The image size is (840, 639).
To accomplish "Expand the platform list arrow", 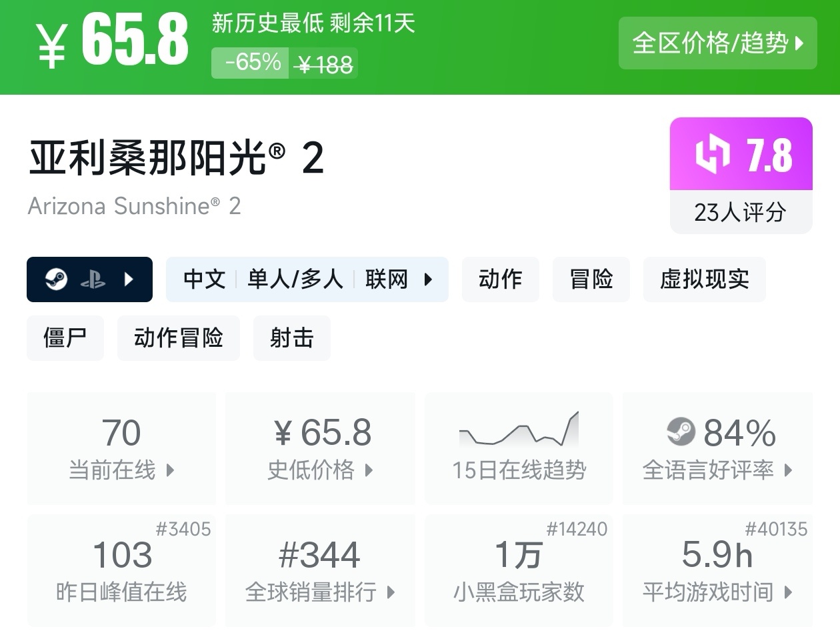I will [x=129, y=279].
